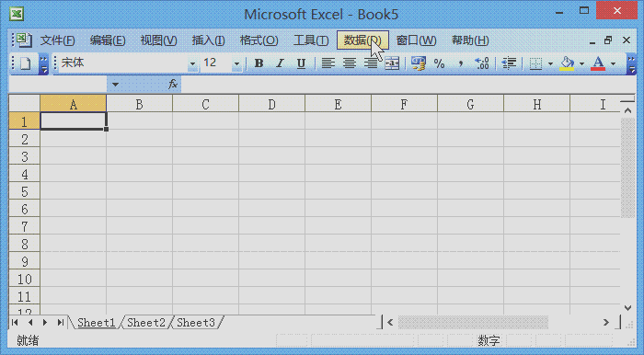Expand the font size dropdown
Viewport: 644px width, 355px height.
click(236, 63)
